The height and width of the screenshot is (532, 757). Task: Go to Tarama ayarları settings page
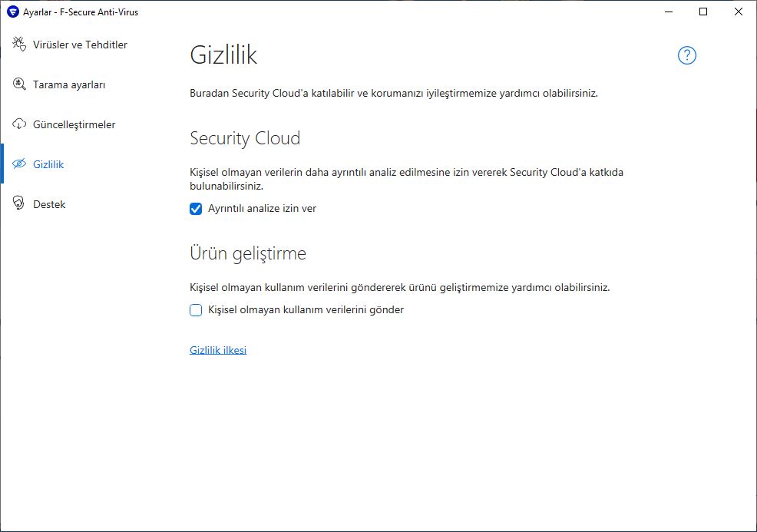click(69, 84)
